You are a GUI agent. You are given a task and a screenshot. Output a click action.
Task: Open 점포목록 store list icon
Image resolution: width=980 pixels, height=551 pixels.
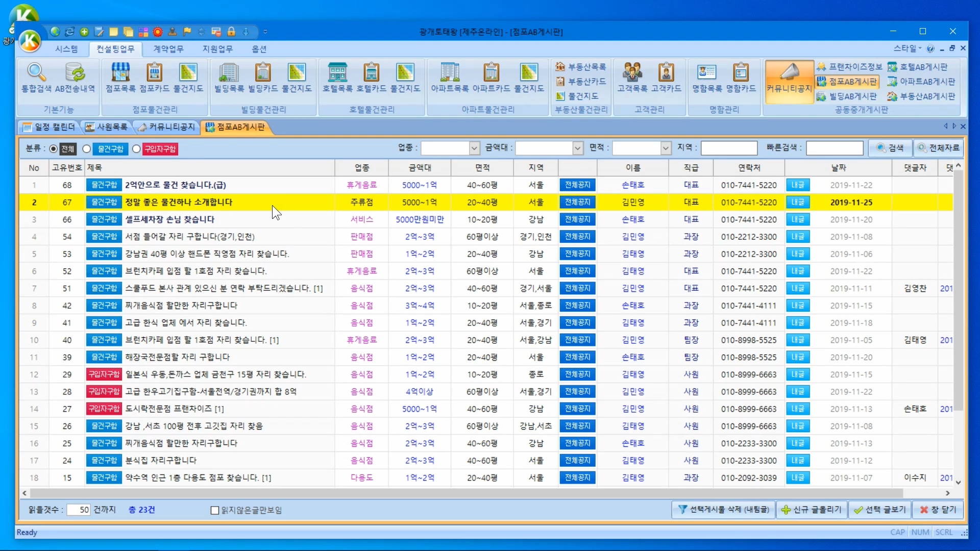[120, 74]
